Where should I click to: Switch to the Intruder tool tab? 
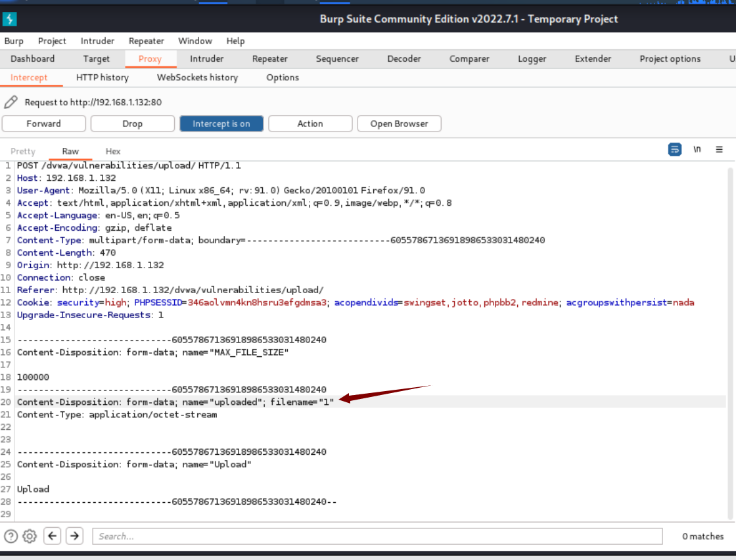206,58
